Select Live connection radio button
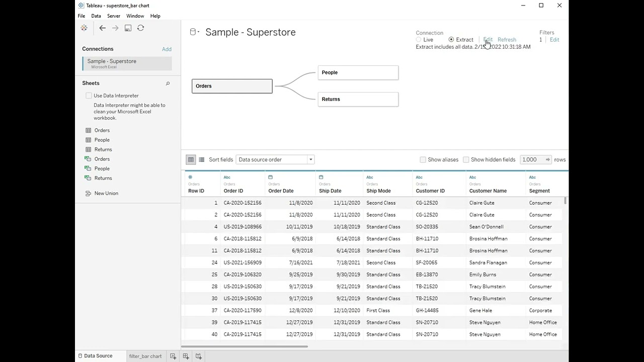This screenshot has width=644, height=362. 419,40
